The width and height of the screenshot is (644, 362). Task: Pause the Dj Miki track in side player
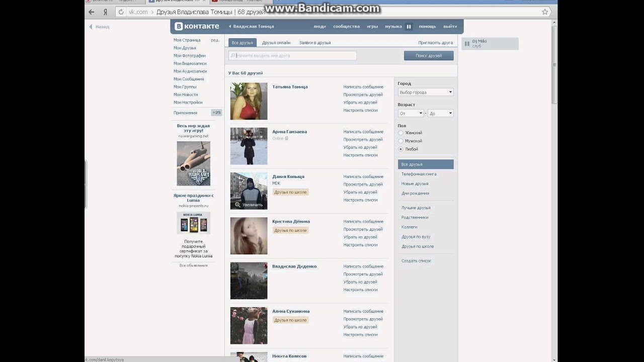point(467,44)
